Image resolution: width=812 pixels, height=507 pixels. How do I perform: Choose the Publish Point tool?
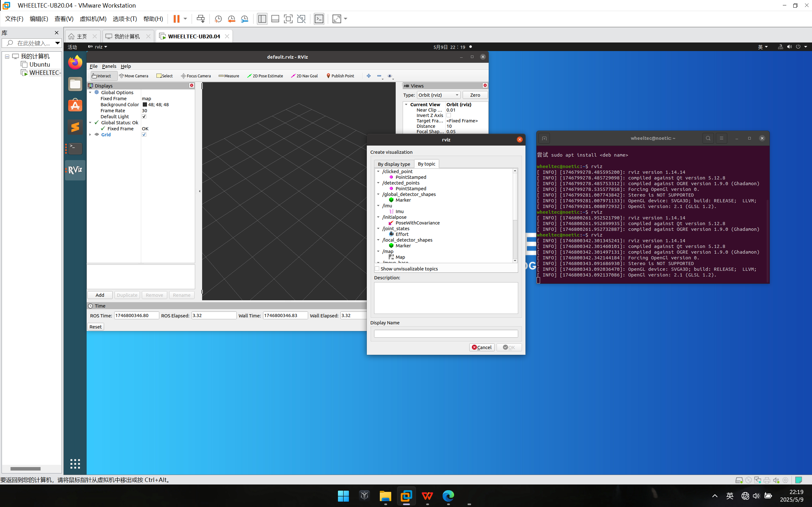(340, 76)
